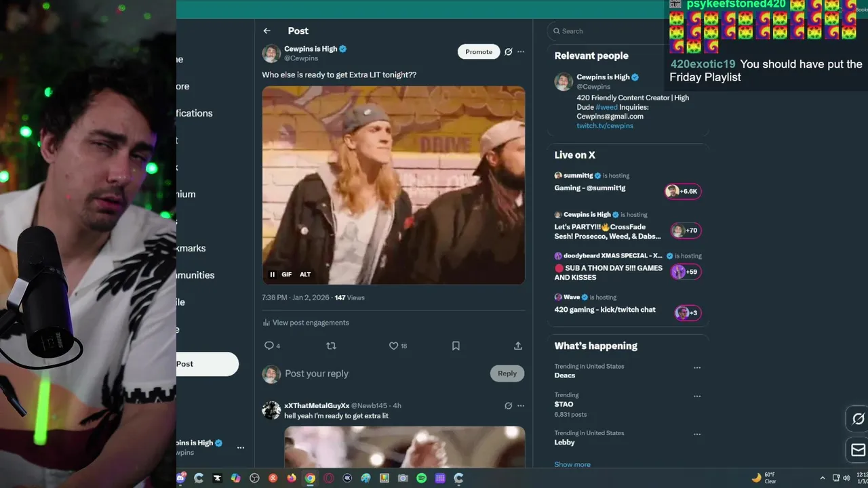Click the reply comment icon showing 4

pos(272,346)
